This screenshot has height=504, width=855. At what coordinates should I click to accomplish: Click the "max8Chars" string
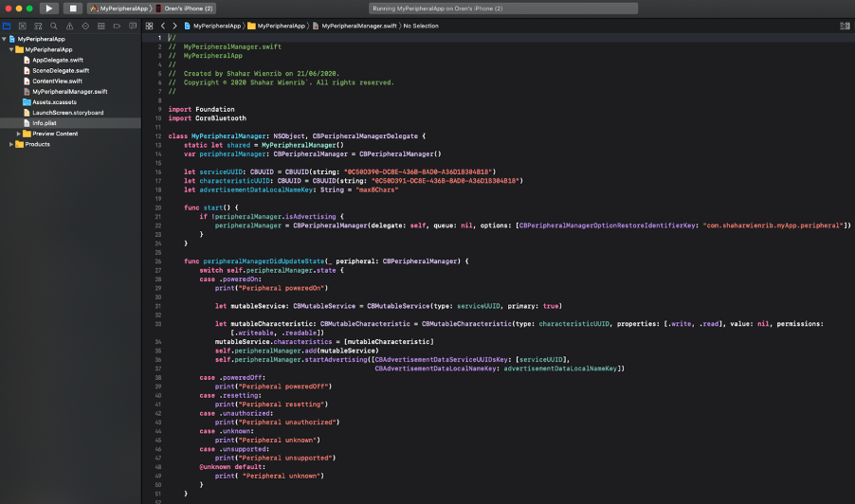click(x=377, y=190)
